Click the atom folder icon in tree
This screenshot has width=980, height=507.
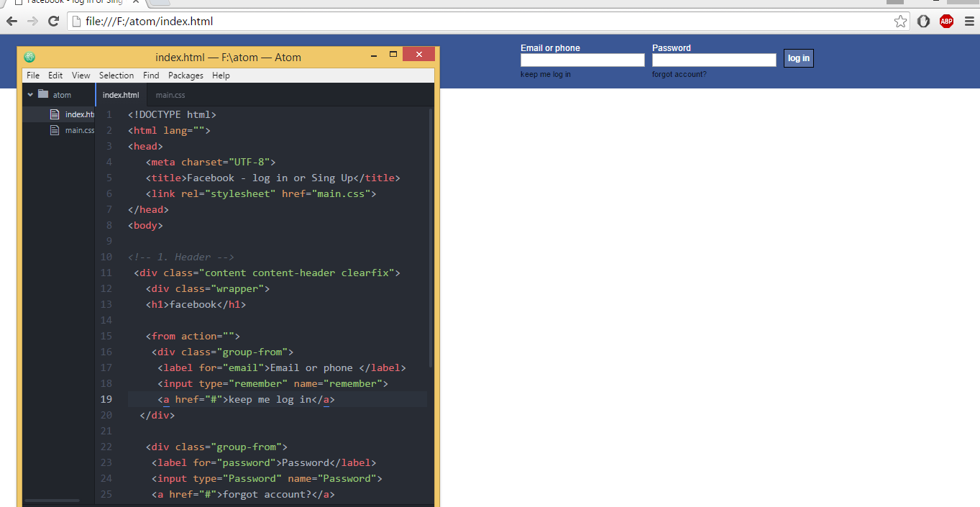click(x=43, y=94)
